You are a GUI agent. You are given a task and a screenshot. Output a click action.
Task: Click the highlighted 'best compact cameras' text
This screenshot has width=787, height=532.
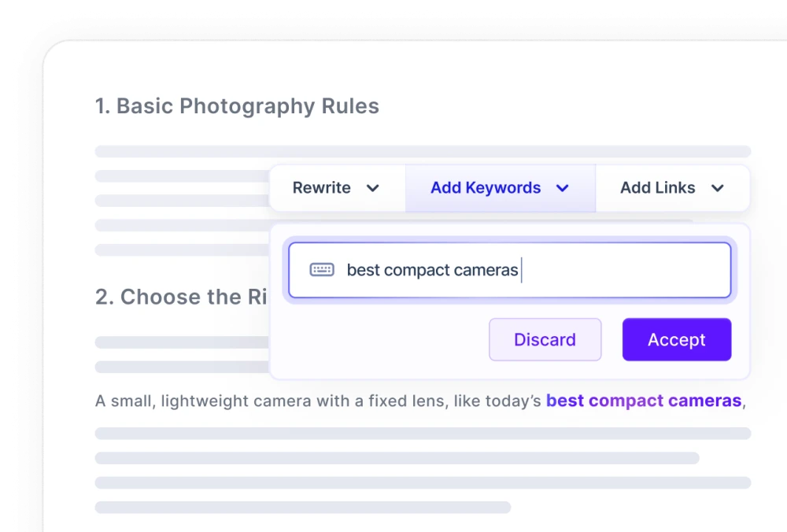tap(644, 401)
